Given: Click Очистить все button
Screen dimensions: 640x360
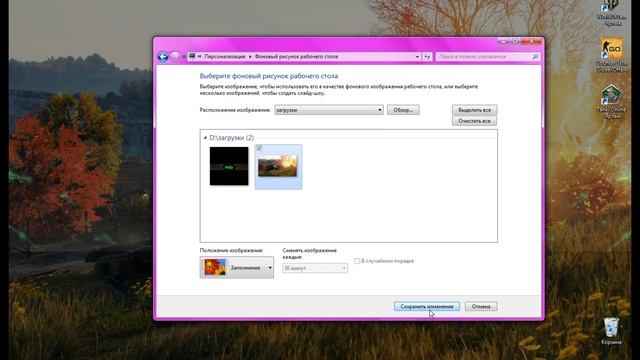Looking at the screenshot, I should 474,121.
